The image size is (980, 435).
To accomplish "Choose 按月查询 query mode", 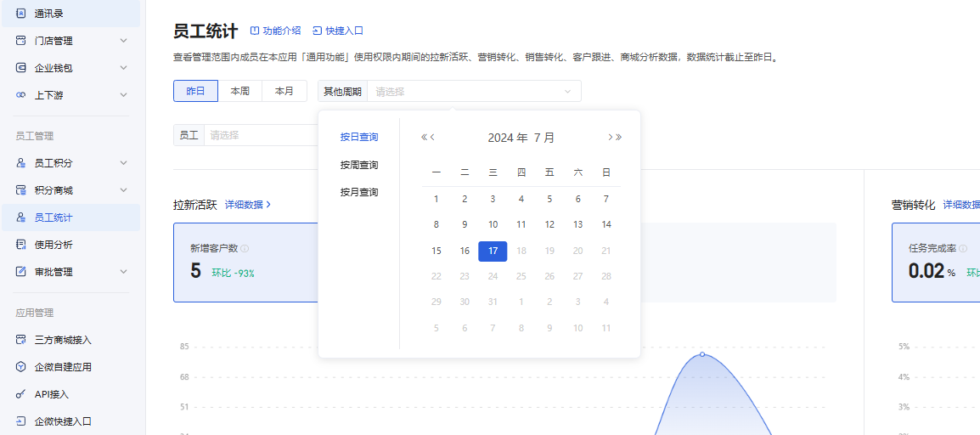I will tap(359, 193).
